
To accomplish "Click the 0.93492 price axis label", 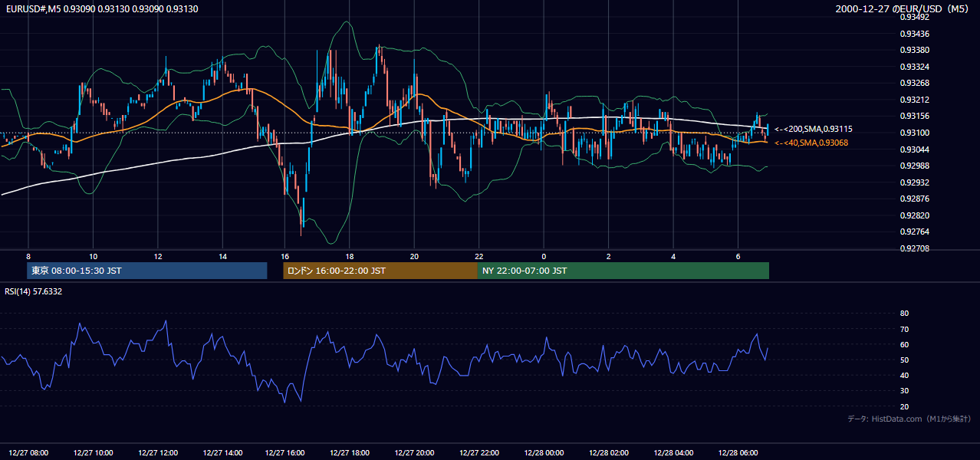I will pos(914,17).
